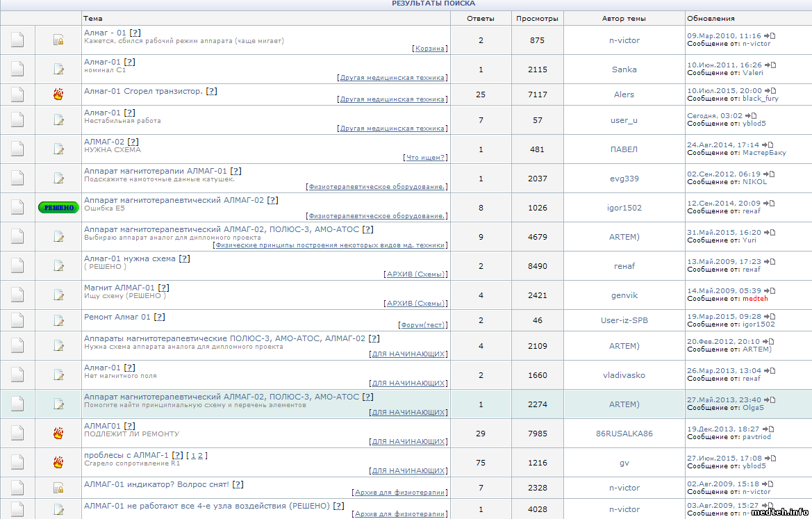This screenshot has width=812, height=519.
Task: Click the flame icon beside "Алмаг-01 Сгорел транзистор"
Action: pos(58,94)
